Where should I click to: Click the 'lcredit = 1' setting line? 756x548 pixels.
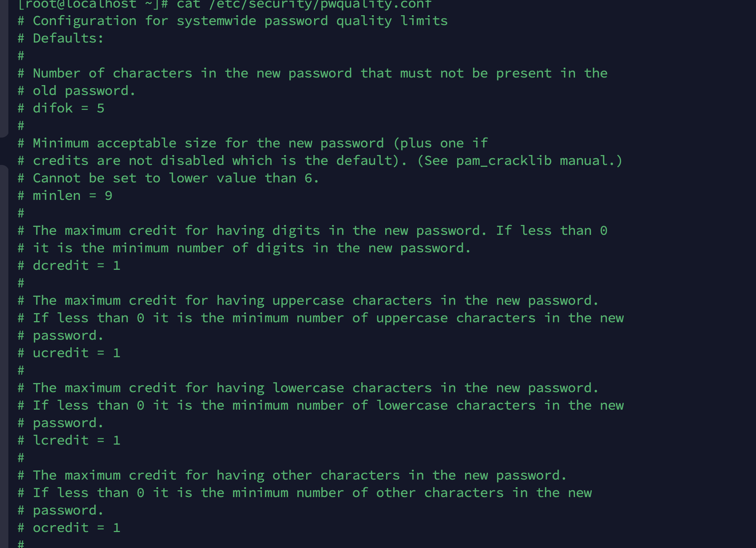click(x=76, y=440)
